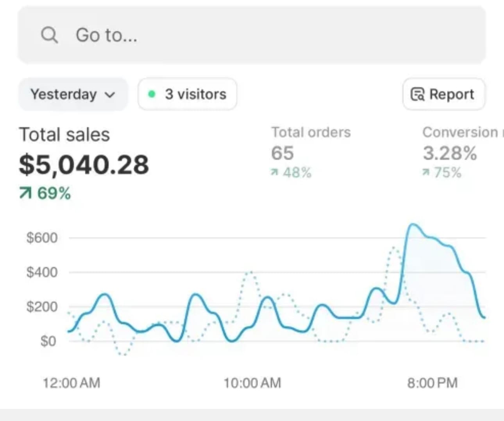This screenshot has height=421, width=504.
Task: Click the $5,040.28 total sales amount
Action: coord(84,165)
